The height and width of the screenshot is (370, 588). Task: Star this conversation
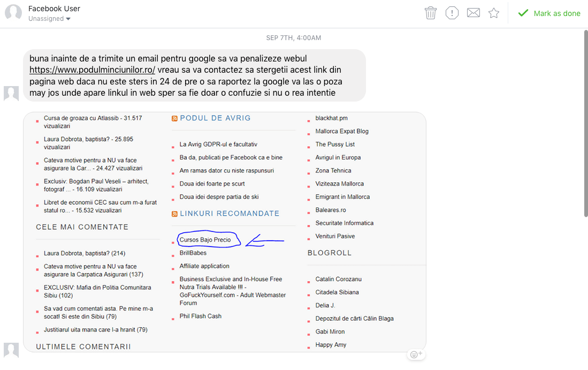click(494, 13)
